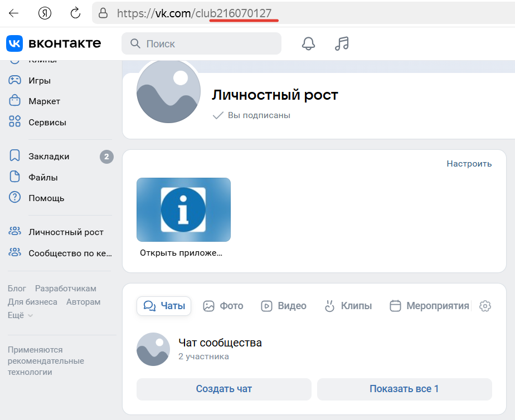The width and height of the screenshot is (515, 420).
Task: Switch to the Чаты tab
Action: pos(164,306)
